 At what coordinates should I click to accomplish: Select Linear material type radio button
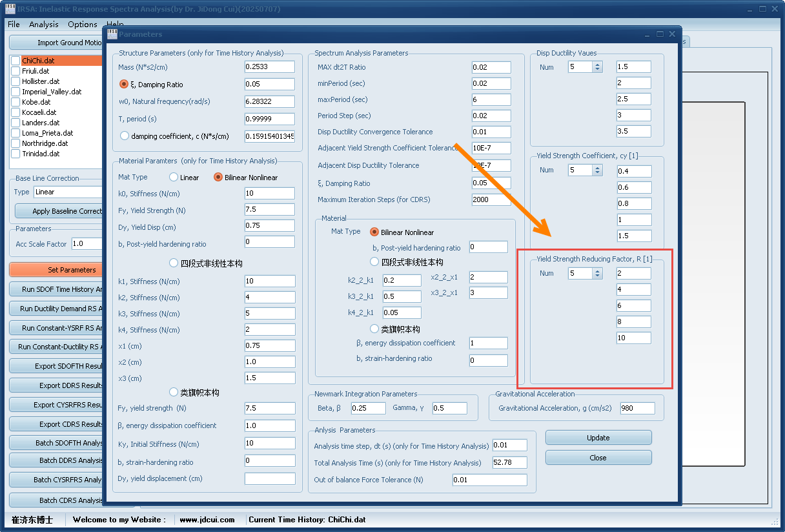pyautogui.click(x=174, y=177)
